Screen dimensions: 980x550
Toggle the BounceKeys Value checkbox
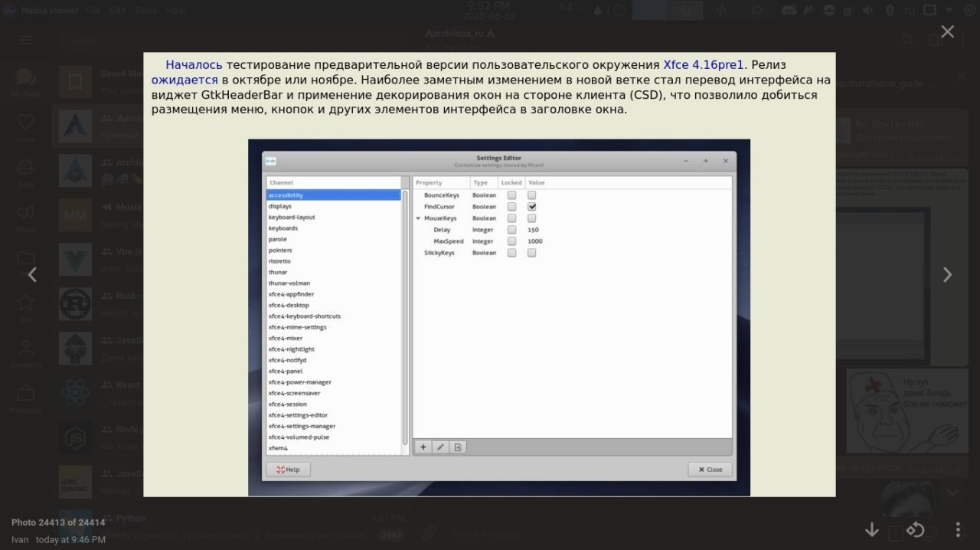(x=531, y=195)
